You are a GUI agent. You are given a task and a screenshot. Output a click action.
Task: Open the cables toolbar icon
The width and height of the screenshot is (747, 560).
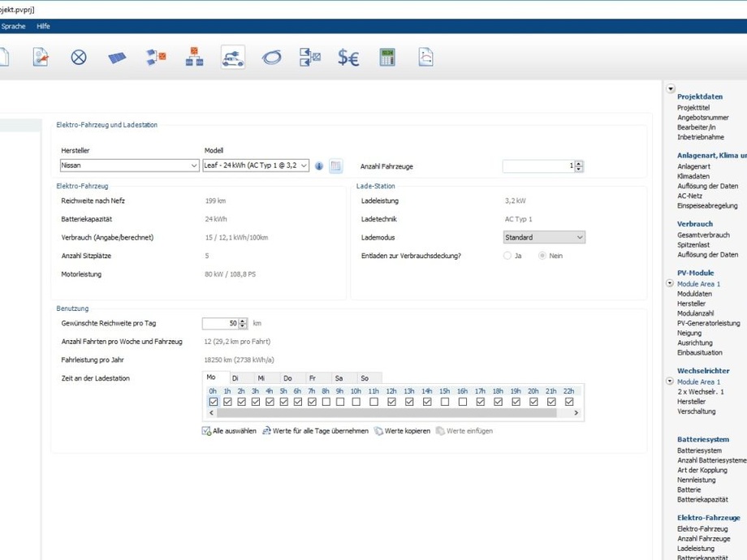[271, 58]
